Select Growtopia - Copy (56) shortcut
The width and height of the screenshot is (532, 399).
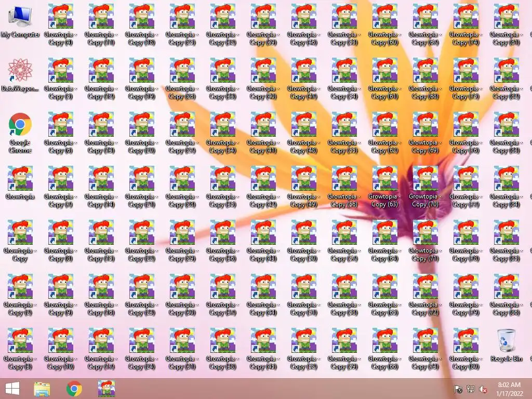click(x=344, y=187)
